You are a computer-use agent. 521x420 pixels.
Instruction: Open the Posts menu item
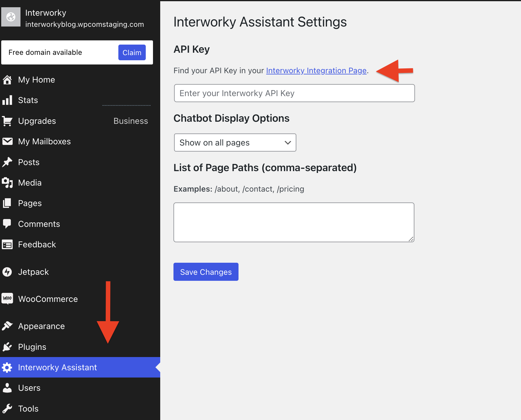[29, 162]
